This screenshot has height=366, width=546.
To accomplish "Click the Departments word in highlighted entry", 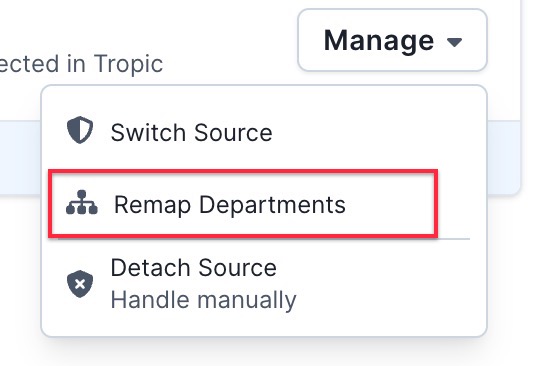I will (x=272, y=205).
